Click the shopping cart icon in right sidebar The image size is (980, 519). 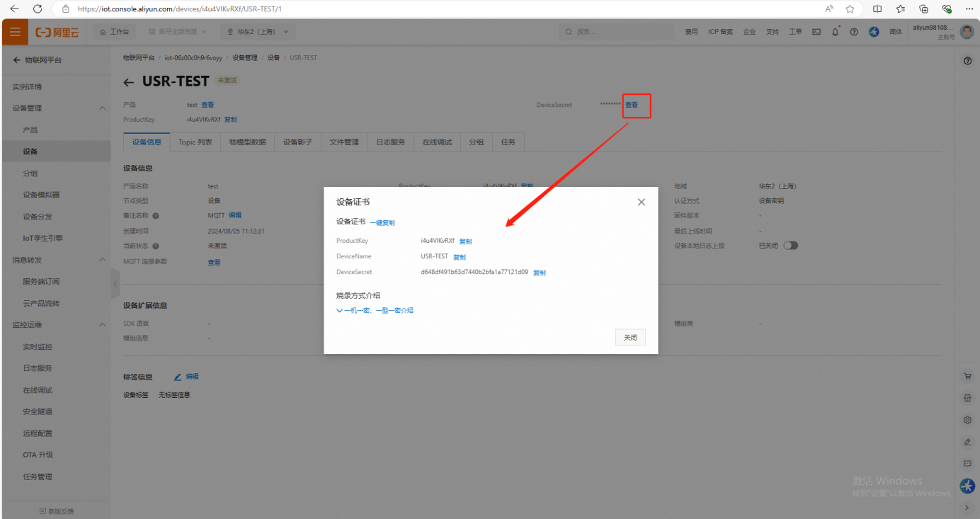click(967, 376)
